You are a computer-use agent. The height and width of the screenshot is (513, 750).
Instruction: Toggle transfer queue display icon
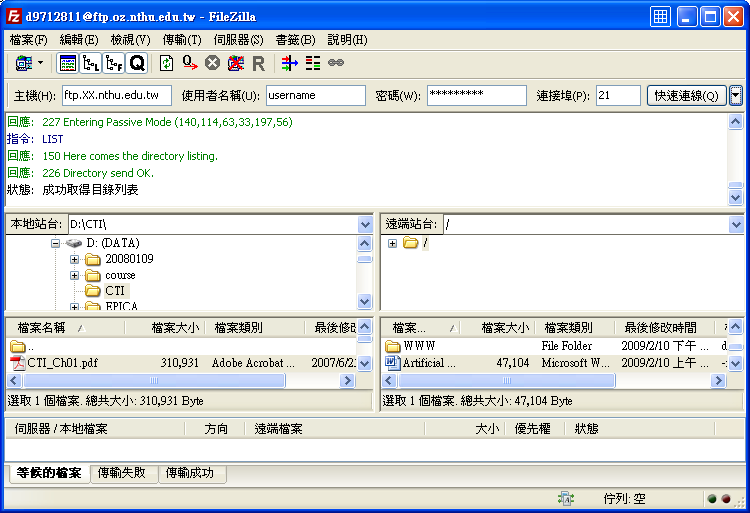(x=136, y=63)
